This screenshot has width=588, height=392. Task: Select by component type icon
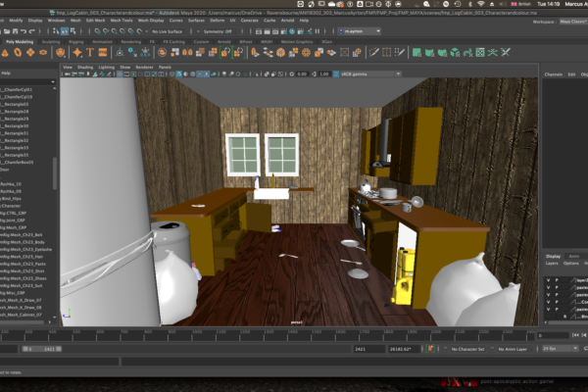73,31
